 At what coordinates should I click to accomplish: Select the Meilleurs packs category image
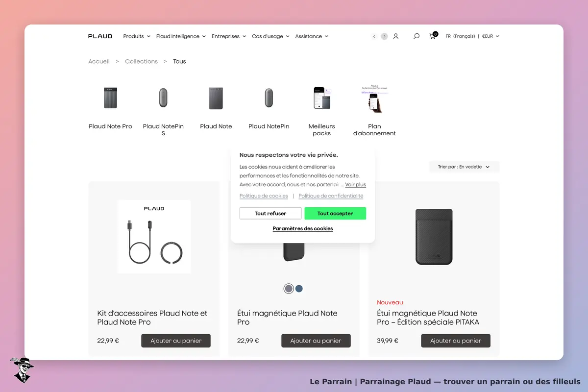tap(322, 98)
